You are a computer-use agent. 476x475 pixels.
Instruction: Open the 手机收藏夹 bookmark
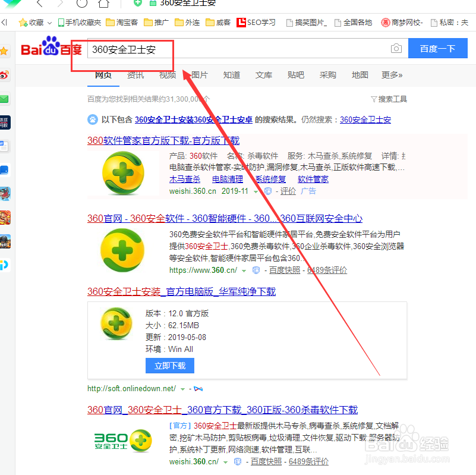pos(80,23)
